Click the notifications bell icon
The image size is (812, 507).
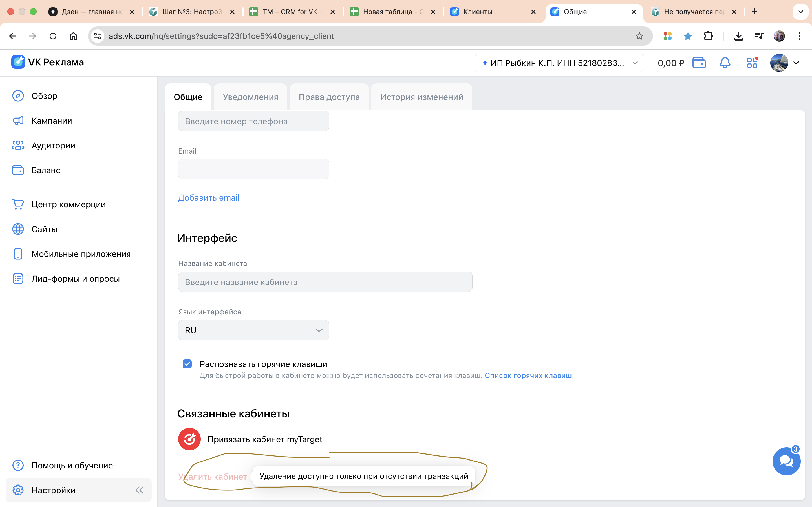click(725, 63)
